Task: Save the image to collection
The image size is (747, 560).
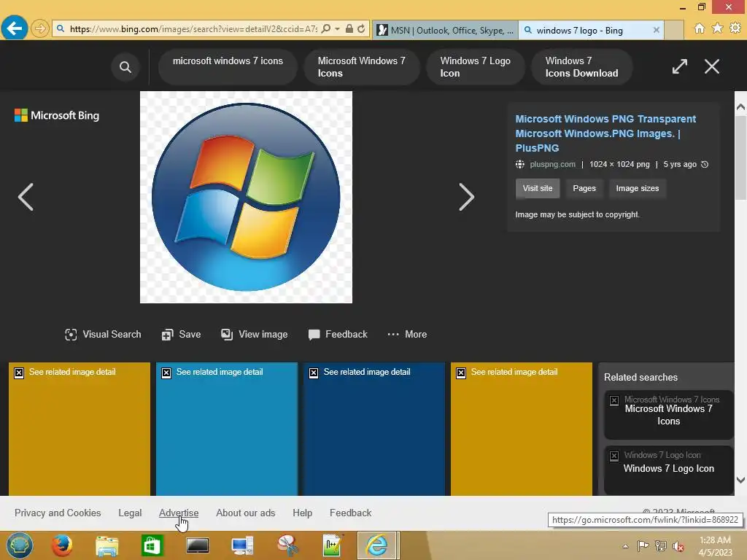Action: pos(181,334)
